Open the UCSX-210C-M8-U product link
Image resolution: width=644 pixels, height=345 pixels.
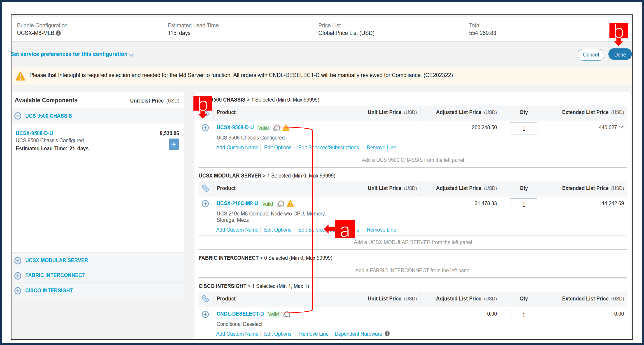(x=237, y=203)
